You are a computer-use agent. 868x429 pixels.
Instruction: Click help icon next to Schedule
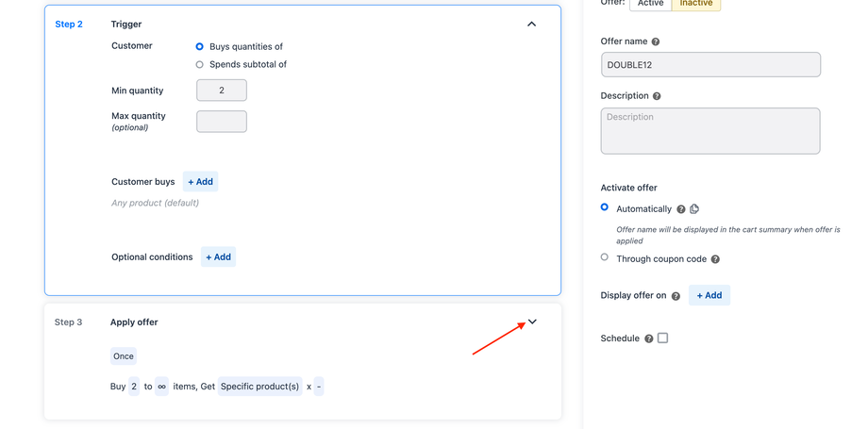click(649, 338)
